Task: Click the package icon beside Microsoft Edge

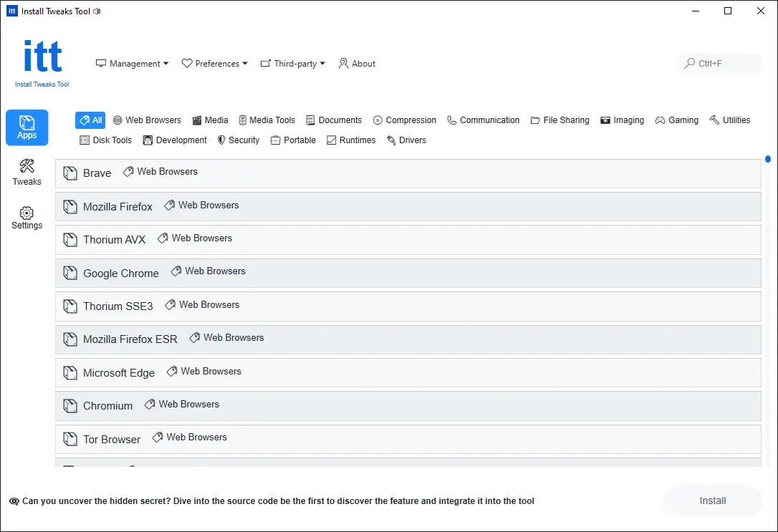Action: [70, 373]
